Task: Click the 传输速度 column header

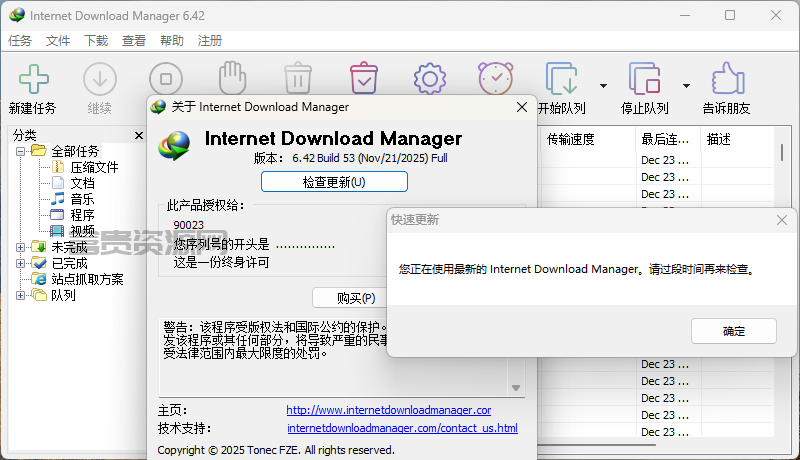Action: (x=588, y=139)
